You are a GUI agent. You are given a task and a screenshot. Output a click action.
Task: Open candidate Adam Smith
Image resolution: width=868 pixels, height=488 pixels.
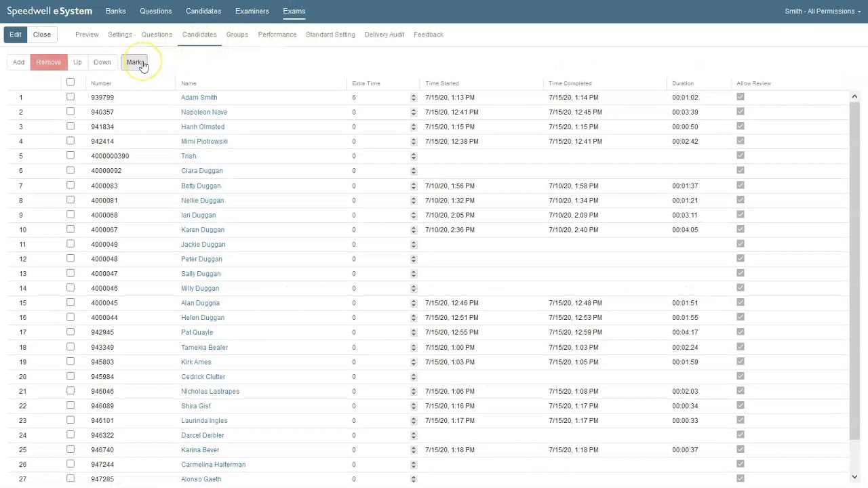click(199, 98)
